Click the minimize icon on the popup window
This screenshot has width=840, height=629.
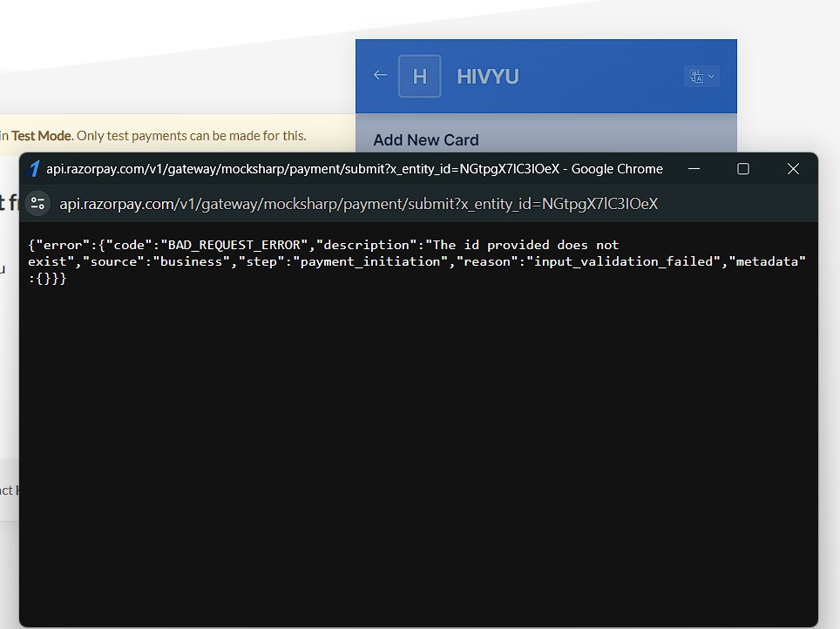pyautogui.click(x=694, y=169)
